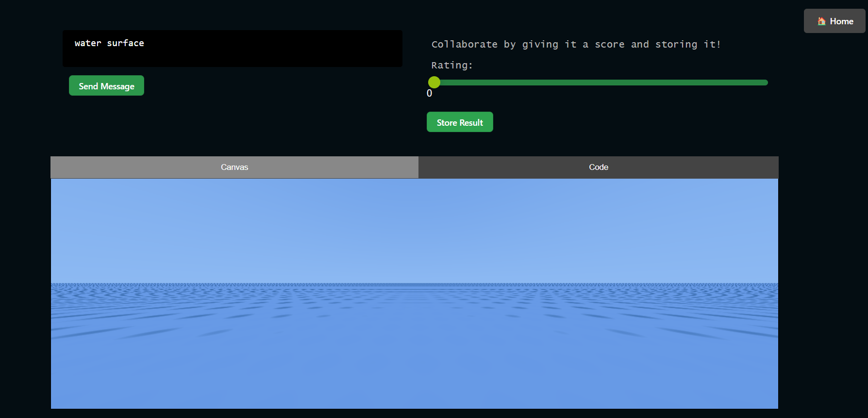
Task: Click the Store Result button
Action: tap(460, 122)
